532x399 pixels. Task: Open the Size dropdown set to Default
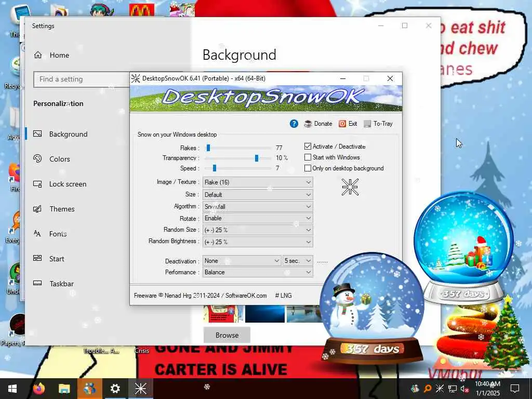(x=258, y=195)
